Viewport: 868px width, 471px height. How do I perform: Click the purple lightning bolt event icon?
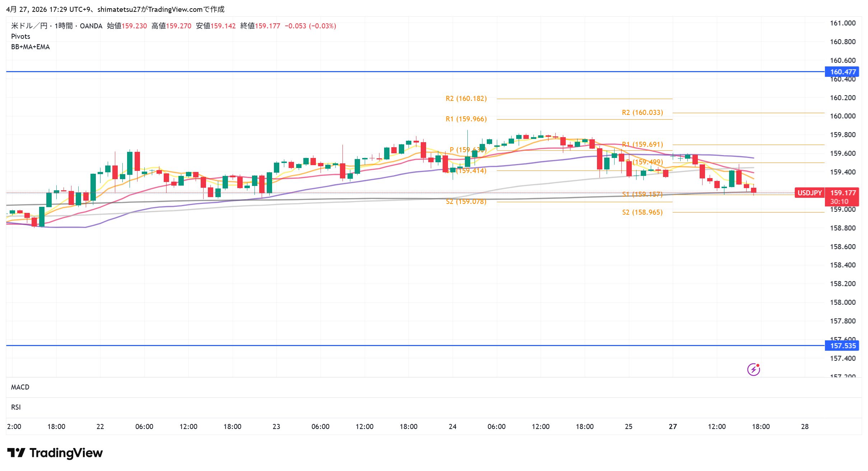[753, 369]
